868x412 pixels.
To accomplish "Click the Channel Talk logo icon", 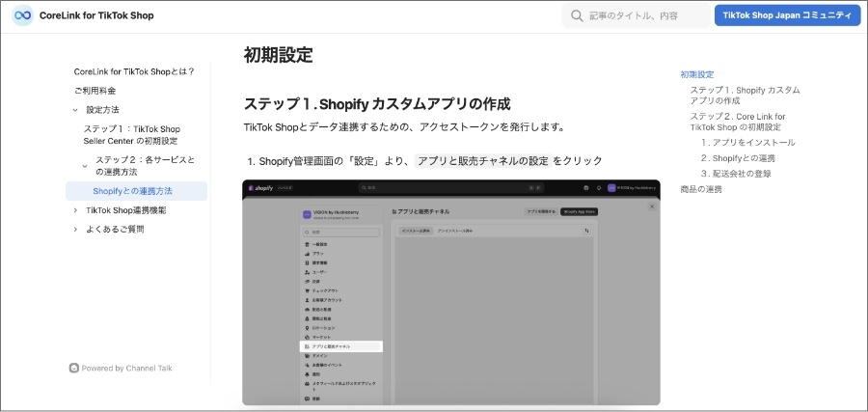I will (73, 368).
